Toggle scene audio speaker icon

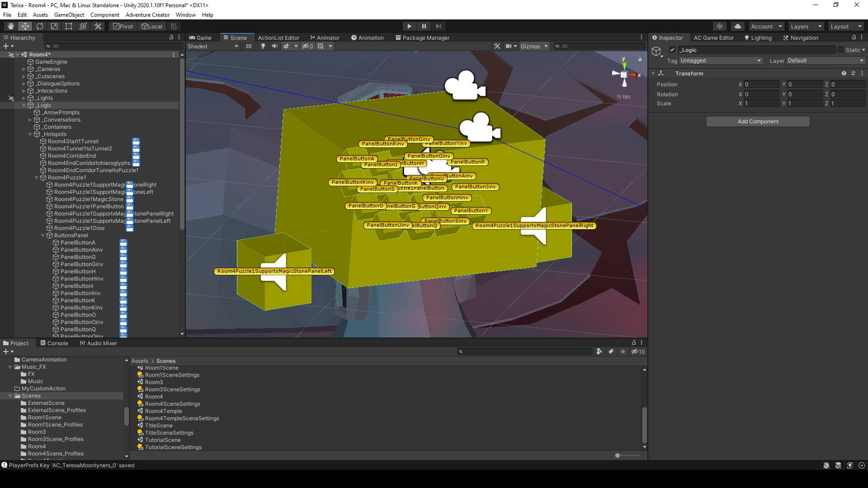tap(274, 46)
